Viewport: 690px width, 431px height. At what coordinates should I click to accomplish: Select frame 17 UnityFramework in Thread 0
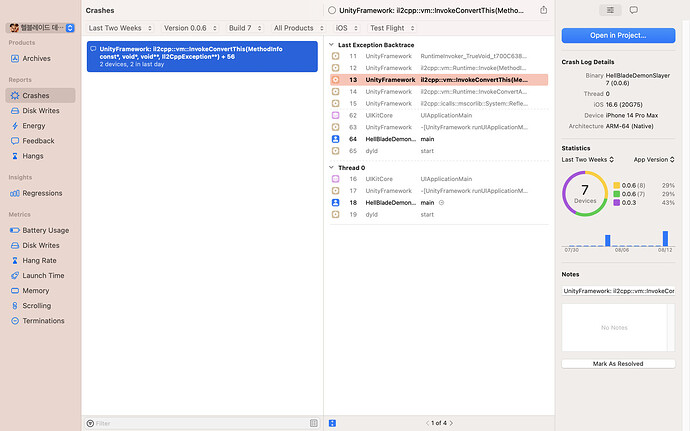point(439,191)
